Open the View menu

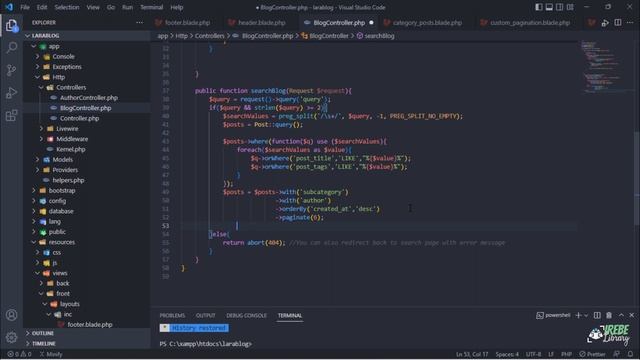point(93,7)
